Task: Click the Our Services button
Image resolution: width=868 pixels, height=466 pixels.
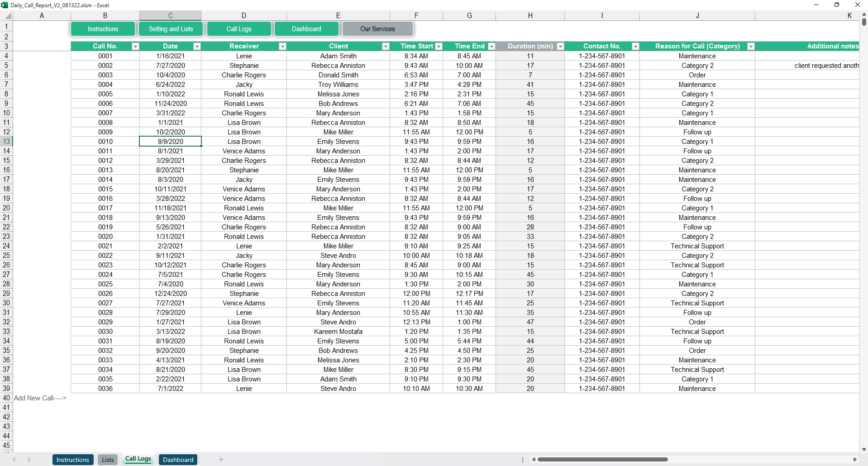Action: [377, 29]
